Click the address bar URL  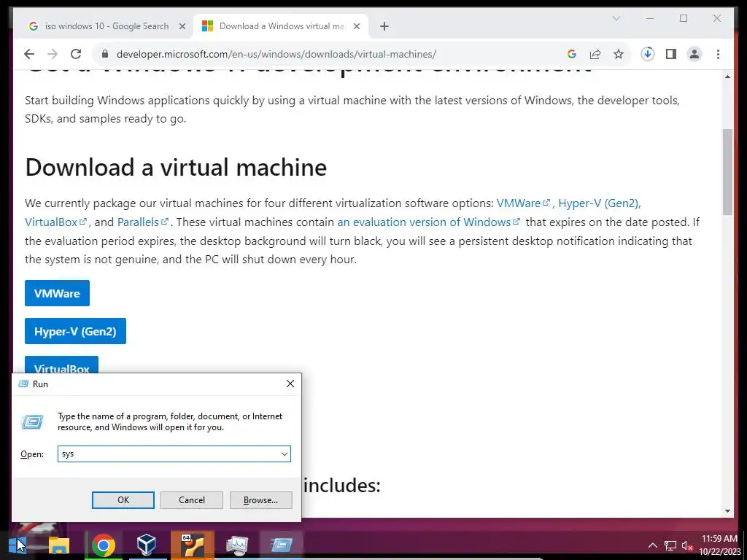[276, 54]
